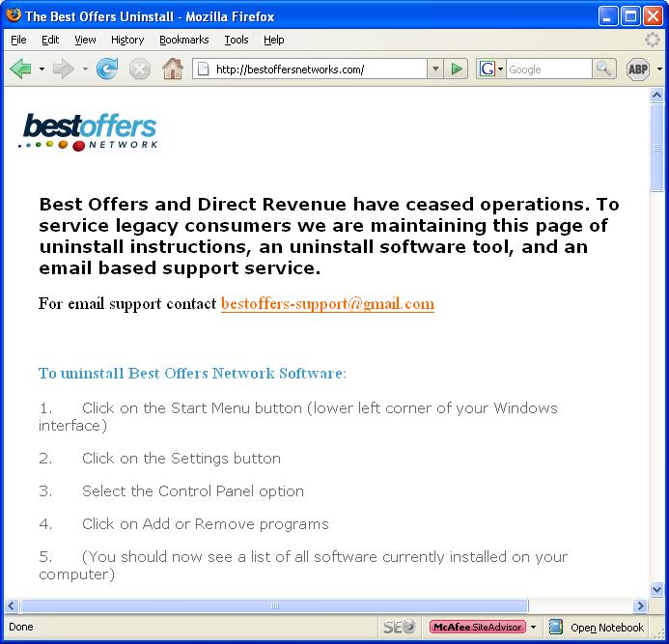
Task: Reload the page with the refresh icon
Action: (x=106, y=69)
